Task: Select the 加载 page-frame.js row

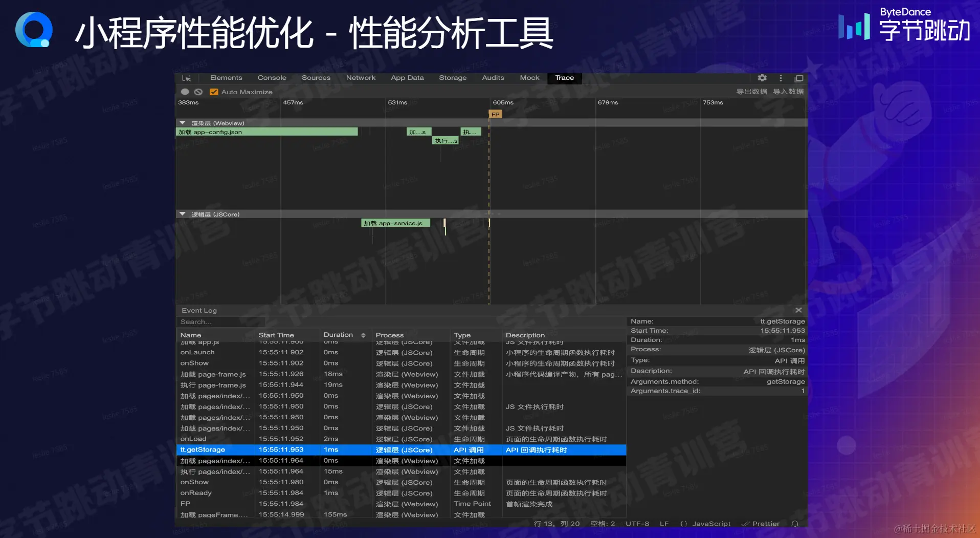Action: click(401, 374)
